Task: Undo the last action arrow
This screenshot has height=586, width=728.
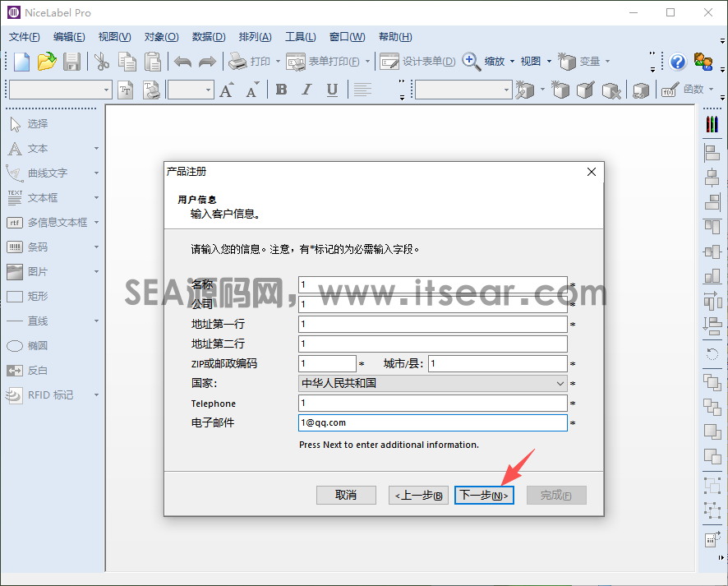Action: click(x=182, y=62)
